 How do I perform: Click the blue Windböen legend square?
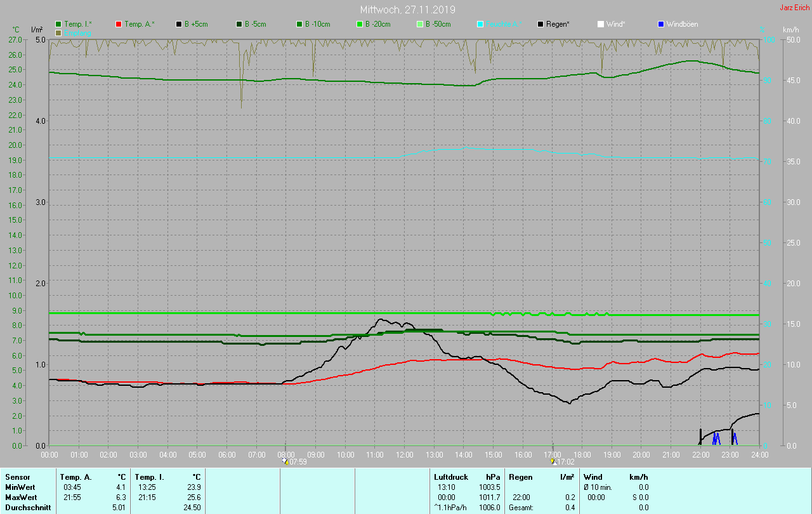tap(661, 24)
